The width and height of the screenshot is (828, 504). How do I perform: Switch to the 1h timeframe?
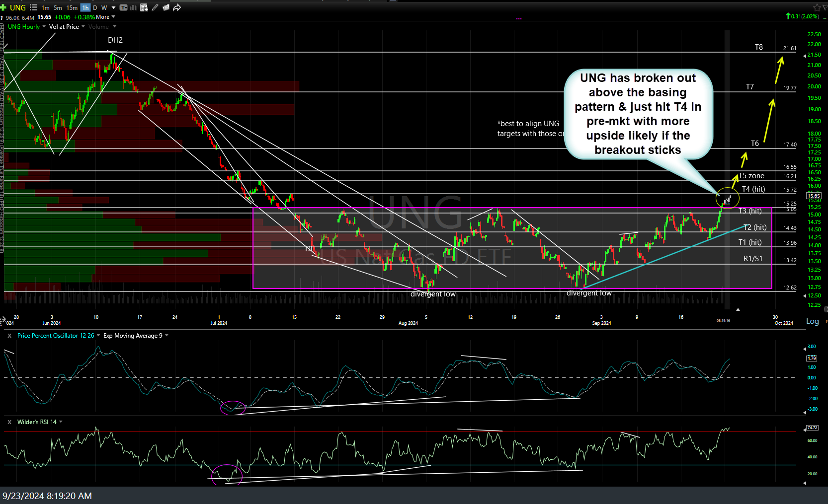click(x=85, y=7)
